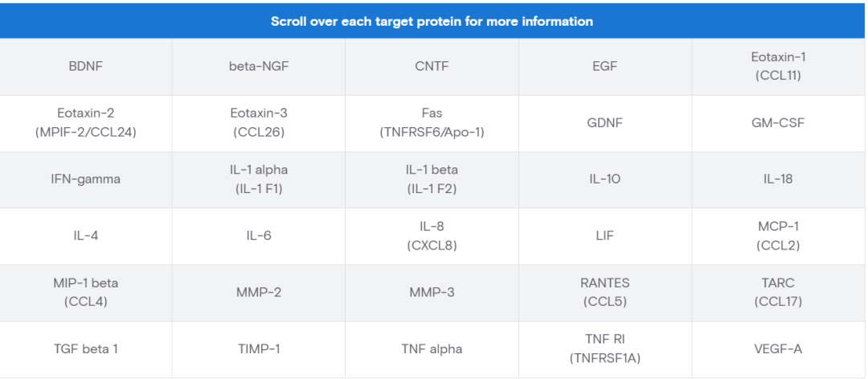Choose MCP-1 (CCL2) target protein

(x=779, y=236)
